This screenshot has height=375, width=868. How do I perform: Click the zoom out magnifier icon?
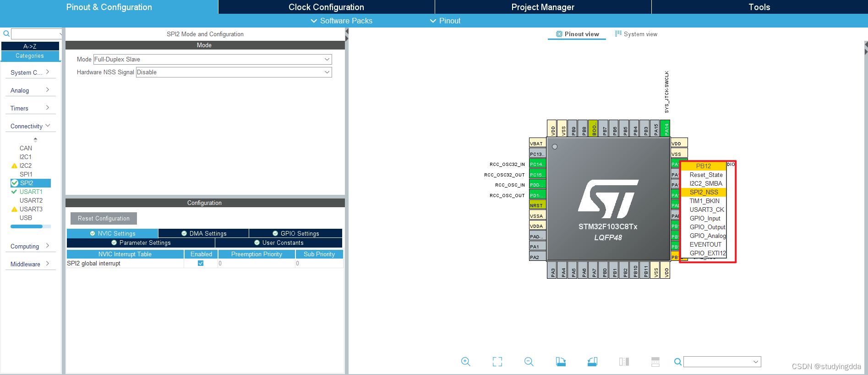[529, 362]
